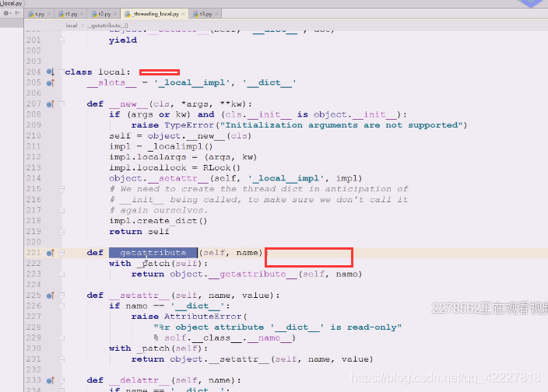The width and height of the screenshot is (548, 392).
Task: Click the 'local' breadcrumb
Action: coord(72,26)
